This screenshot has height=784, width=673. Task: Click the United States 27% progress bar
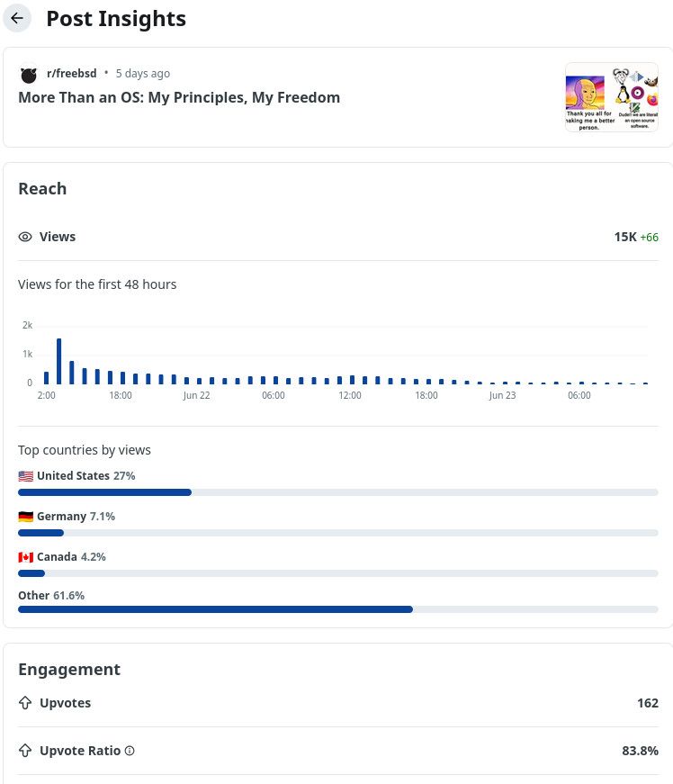(x=337, y=492)
